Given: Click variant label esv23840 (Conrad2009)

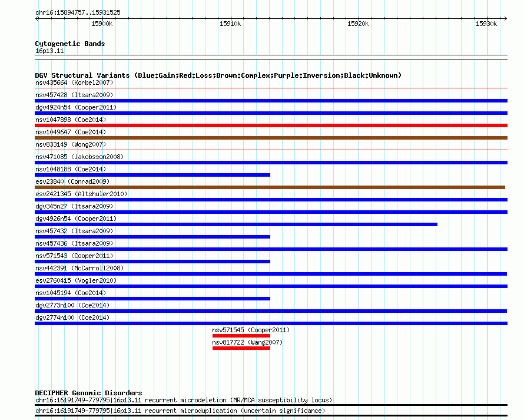Looking at the screenshot, I should click(x=72, y=181).
